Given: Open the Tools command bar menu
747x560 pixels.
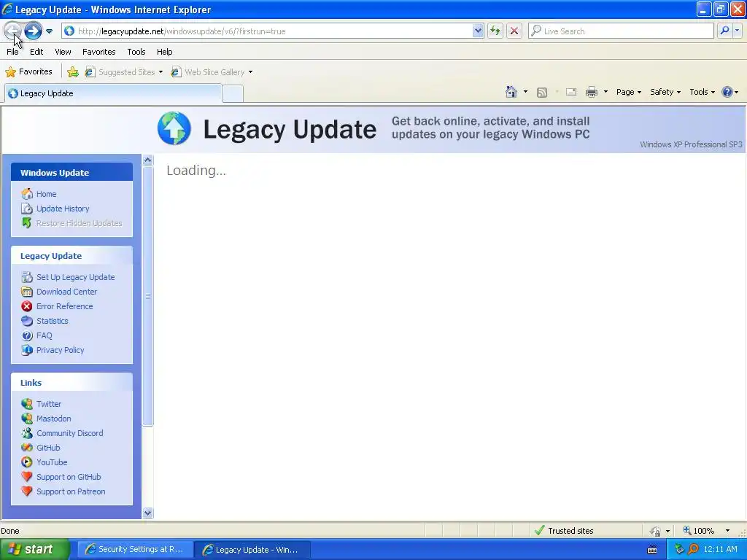Looking at the screenshot, I should pos(702,92).
